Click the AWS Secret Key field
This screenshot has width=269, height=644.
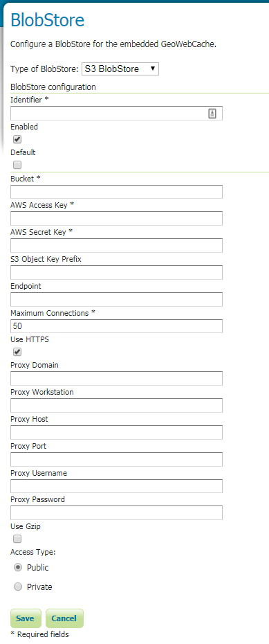pos(116,246)
